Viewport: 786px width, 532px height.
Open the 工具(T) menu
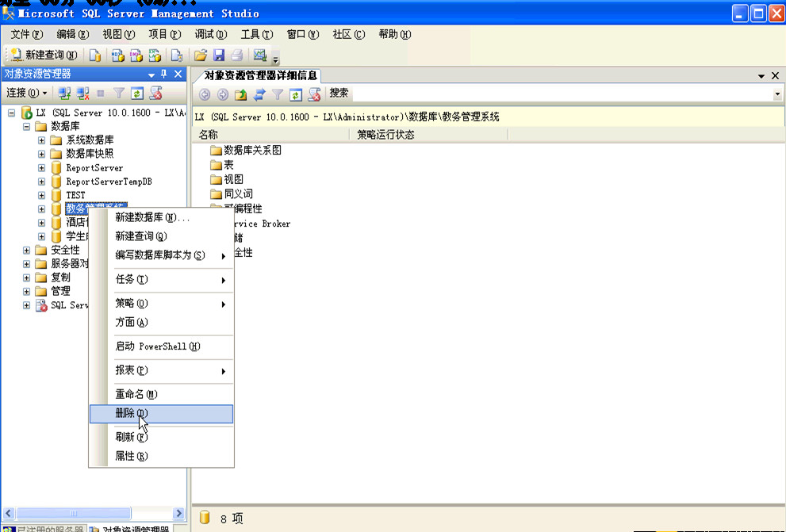[x=257, y=34]
